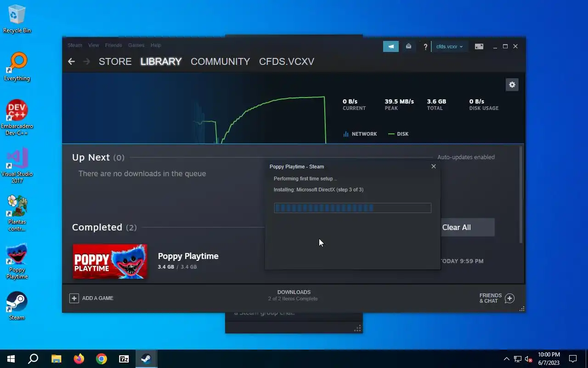588x368 pixels.
Task: Open File Explorer from taskbar
Action: [56, 359]
